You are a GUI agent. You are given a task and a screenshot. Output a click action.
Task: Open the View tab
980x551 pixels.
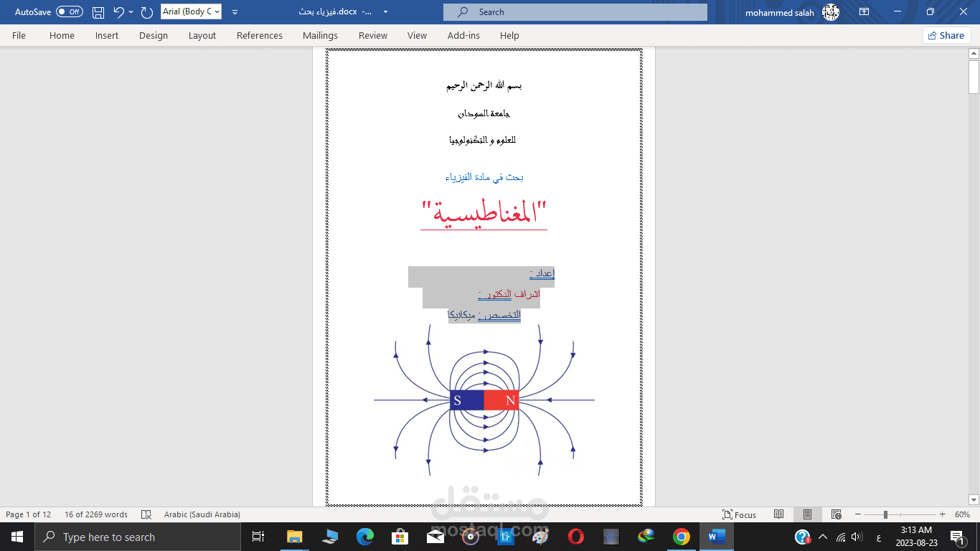pyautogui.click(x=417, y=35)
